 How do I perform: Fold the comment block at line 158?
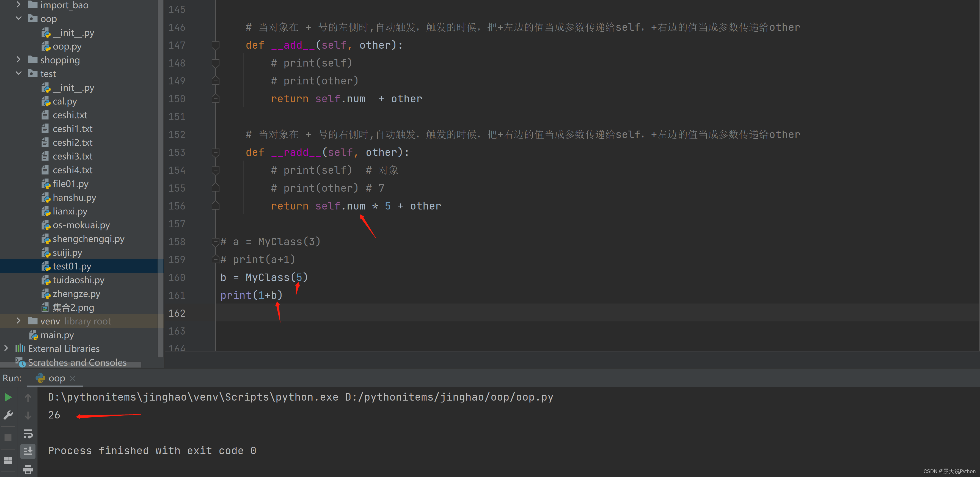coord(215,242)
